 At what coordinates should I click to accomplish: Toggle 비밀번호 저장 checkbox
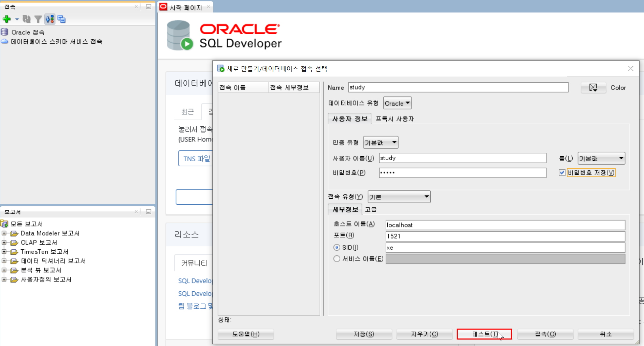click(x=562, y=173)
